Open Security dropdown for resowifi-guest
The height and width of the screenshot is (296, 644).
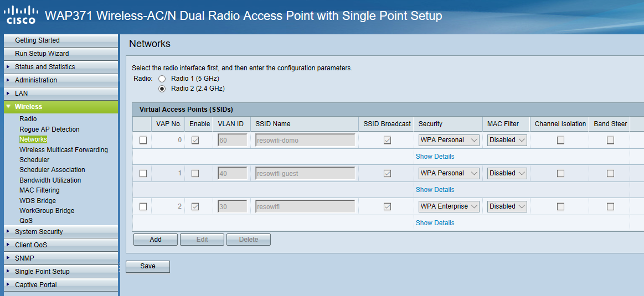pyautogui.click(x=449, y=173)
